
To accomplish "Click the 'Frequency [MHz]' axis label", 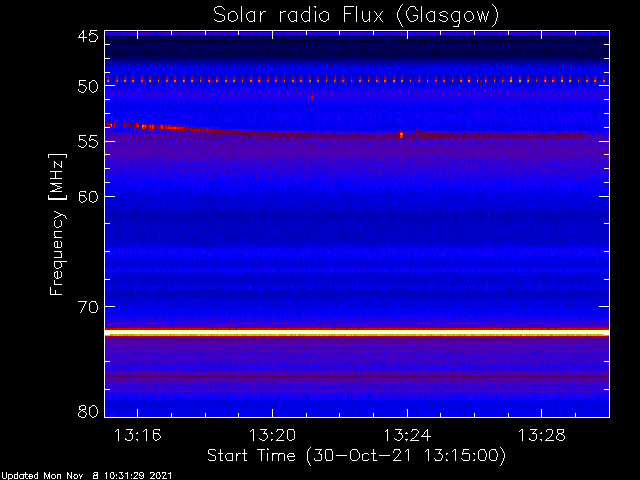I will click(x=57, y=224).
